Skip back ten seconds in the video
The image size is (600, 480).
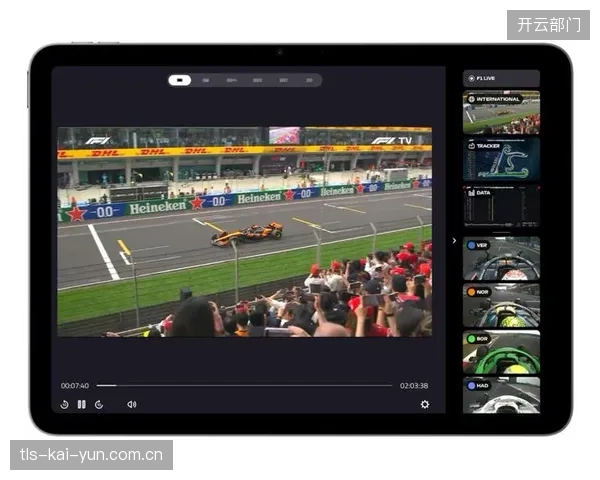[64, 404]
